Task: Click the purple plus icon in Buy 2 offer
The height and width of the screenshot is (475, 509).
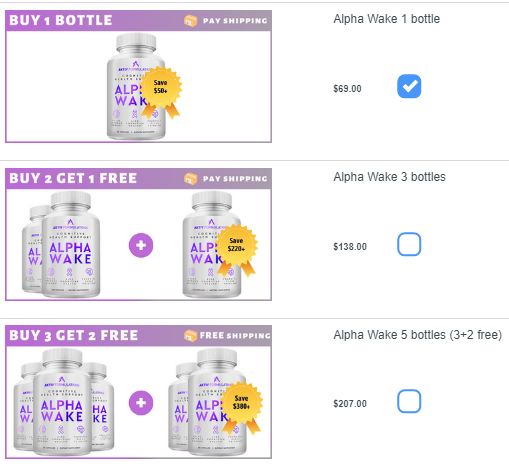Action: 141,245
